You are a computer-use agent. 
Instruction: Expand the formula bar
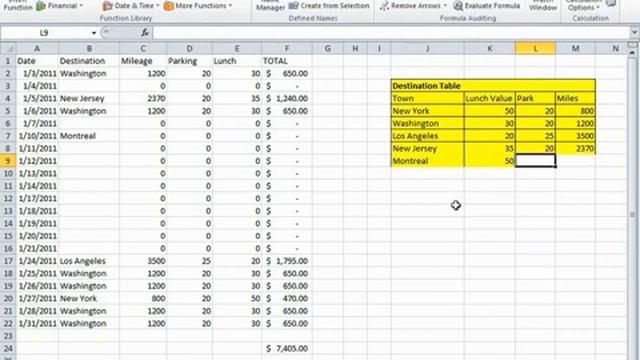(634, 33)
